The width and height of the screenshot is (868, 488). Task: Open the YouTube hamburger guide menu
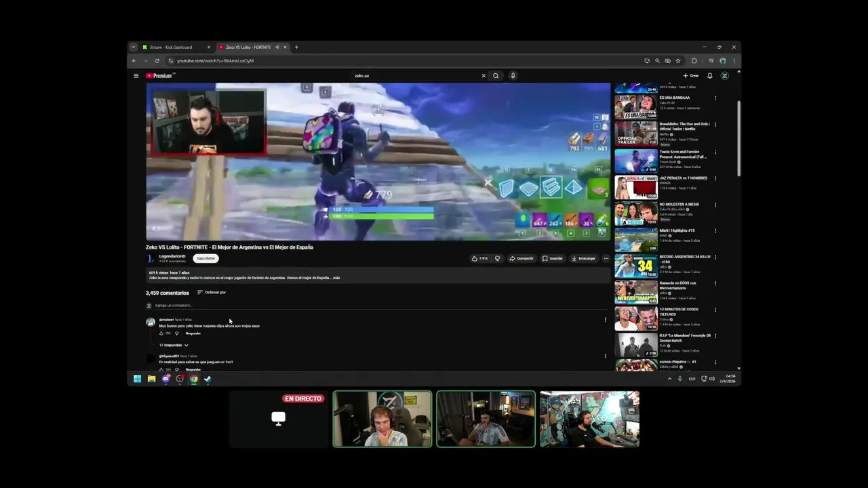[136, 76]
